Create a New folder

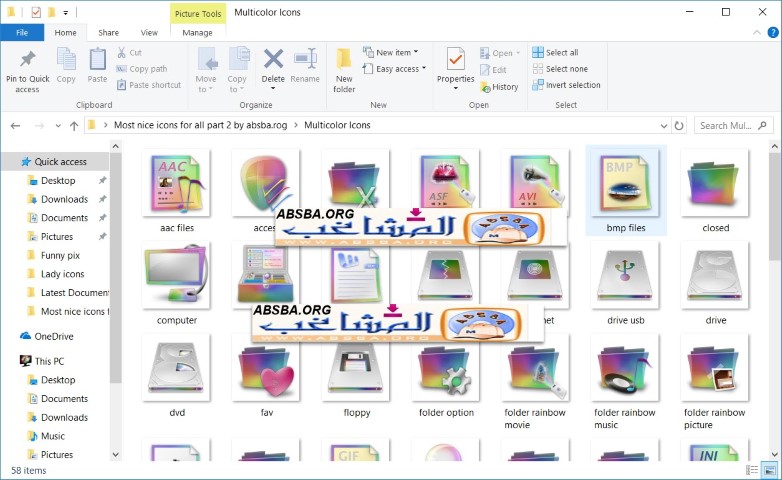pos(344,70)
